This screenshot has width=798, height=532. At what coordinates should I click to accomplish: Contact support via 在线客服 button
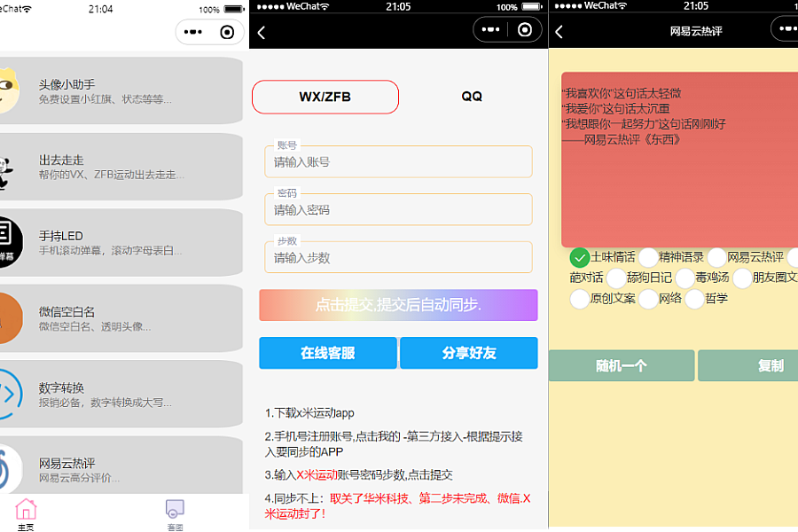[327, 353]
